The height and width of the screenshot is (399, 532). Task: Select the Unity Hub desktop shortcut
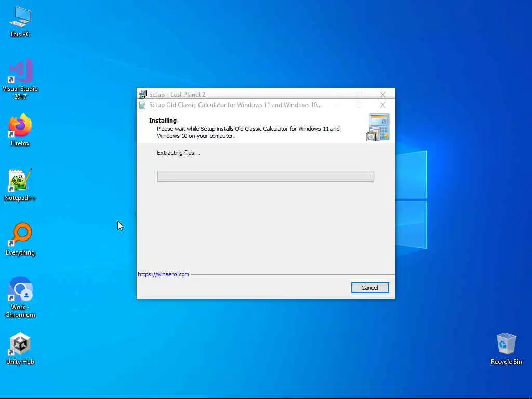coord(20,349)
